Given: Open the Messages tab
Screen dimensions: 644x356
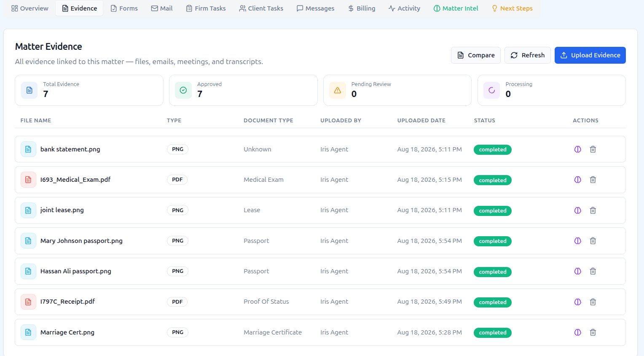Looking at the screenshot, I should tap(316, 8).
